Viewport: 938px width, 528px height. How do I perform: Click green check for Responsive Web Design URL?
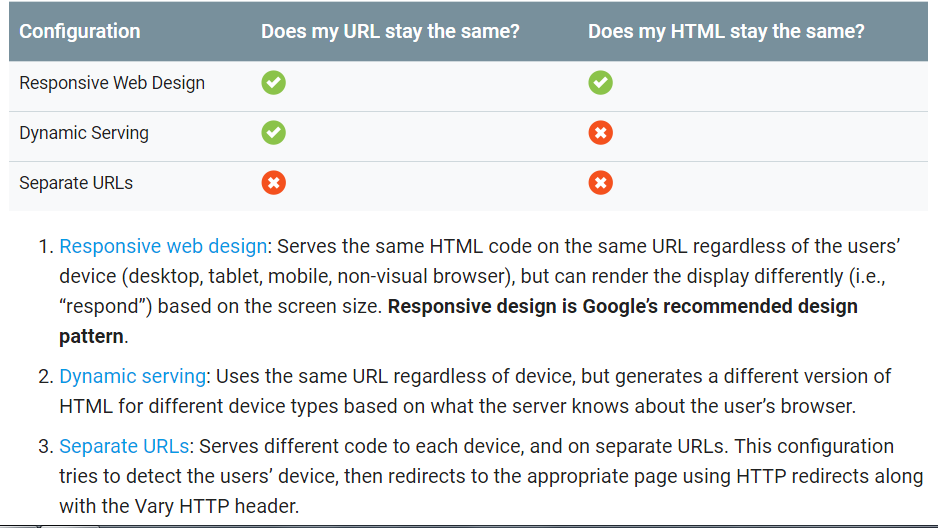[x=273, y=83]
